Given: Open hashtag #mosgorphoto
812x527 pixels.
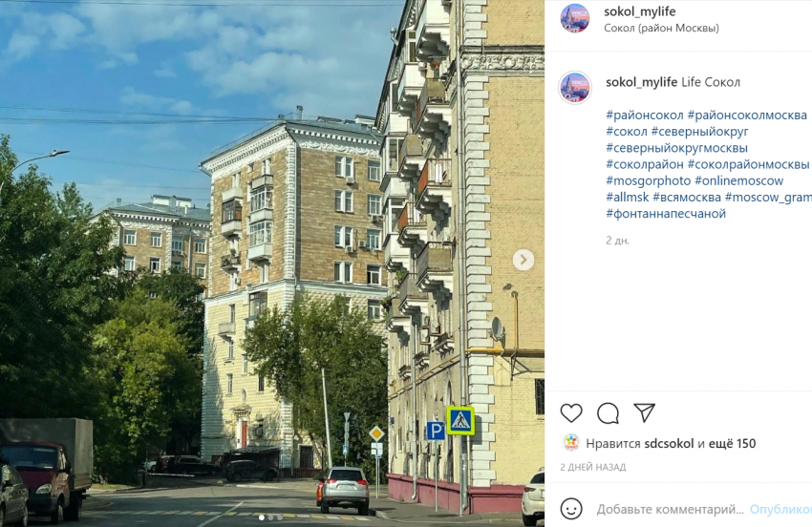Looking at the screenshot, I should [x=649, y=180].
